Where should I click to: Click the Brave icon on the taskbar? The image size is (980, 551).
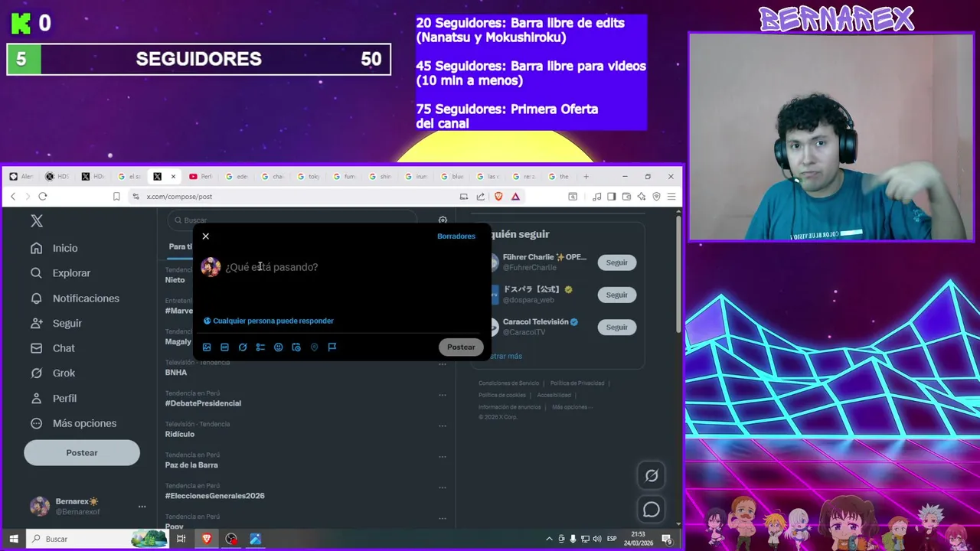[x=207, y=539]
